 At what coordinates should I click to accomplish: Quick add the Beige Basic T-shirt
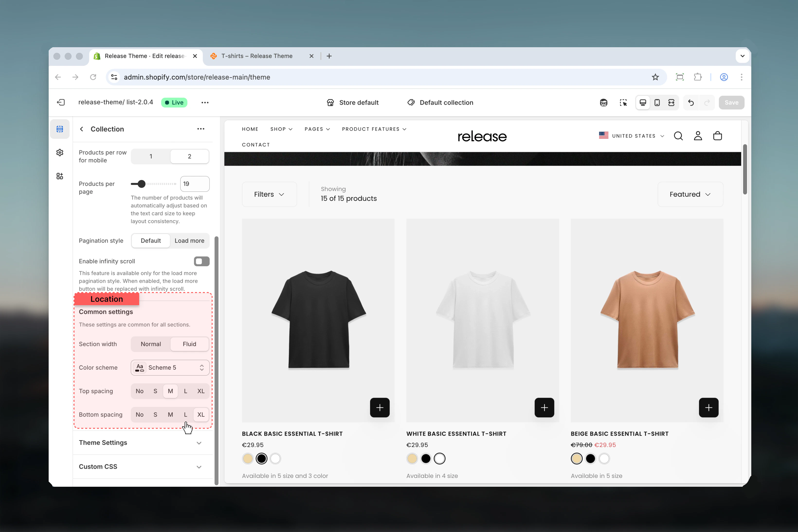pyautogui.click(x=708, y=407)
